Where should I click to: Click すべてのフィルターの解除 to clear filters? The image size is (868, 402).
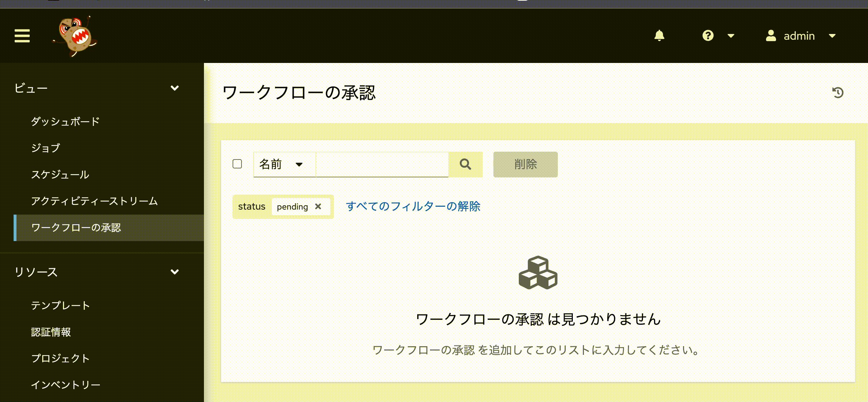[413, 206]
